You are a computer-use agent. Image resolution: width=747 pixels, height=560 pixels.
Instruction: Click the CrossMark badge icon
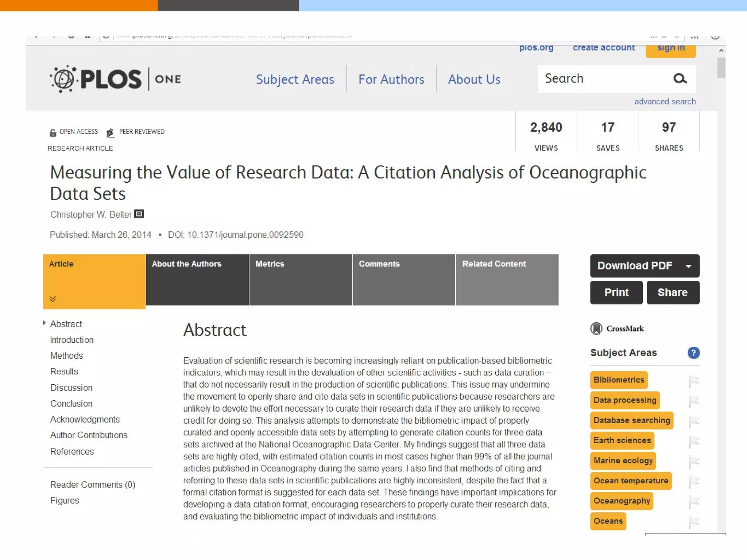596,328
